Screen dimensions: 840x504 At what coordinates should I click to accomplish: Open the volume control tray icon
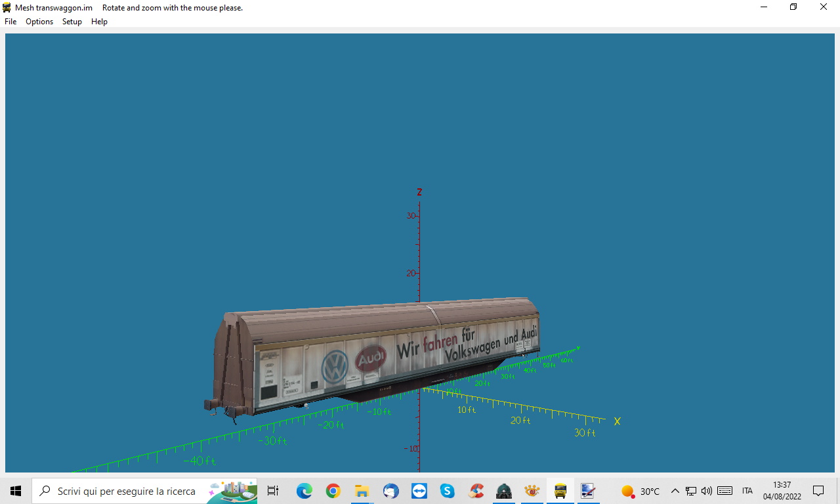(707, 491)
